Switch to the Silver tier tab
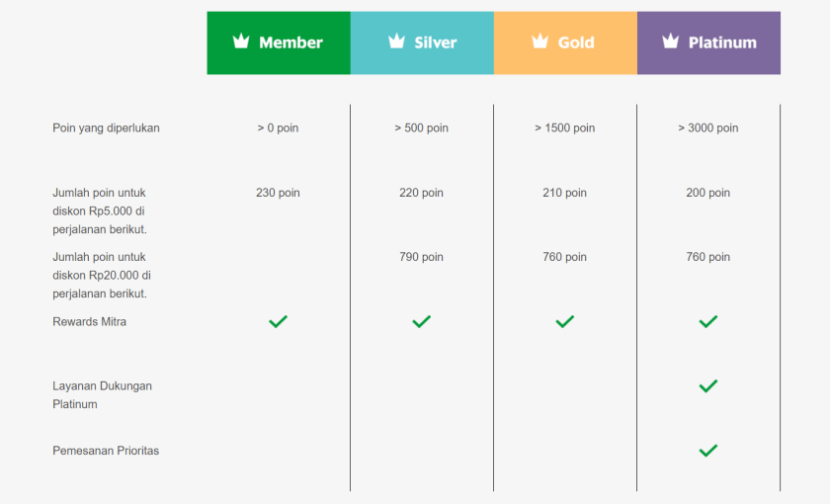 coord(422,42)
